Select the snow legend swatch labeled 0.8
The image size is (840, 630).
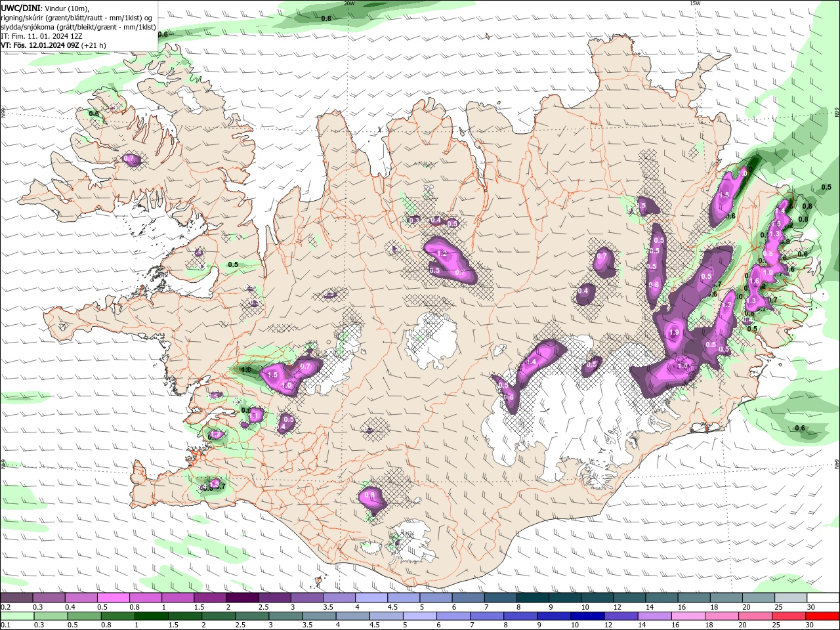click(145, 598)
